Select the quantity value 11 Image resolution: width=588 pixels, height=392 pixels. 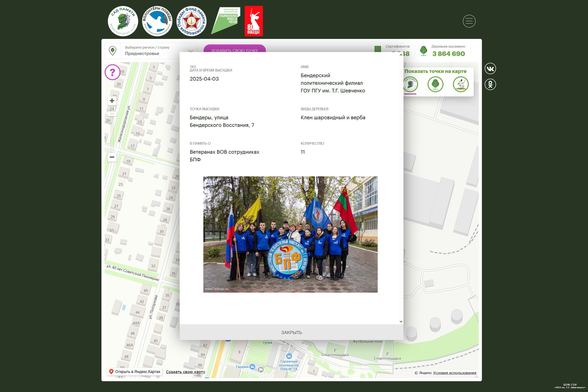click(x=303, y=152)
